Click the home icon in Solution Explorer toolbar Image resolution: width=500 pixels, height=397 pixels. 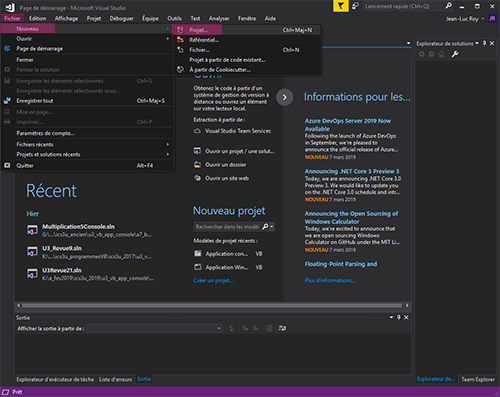(x=441, y=54)
